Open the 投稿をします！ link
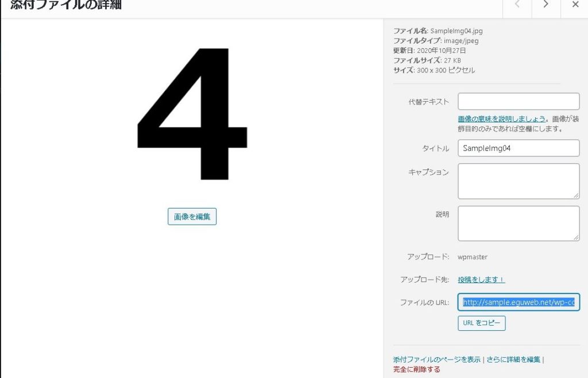Viewport: 588px width, 378px height. coord(482,279)
